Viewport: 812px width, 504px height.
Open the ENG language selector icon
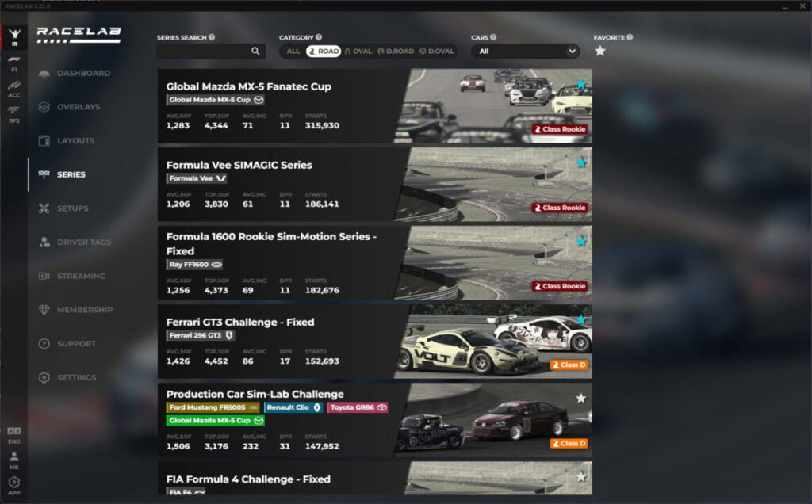click(x=14, y=435)
